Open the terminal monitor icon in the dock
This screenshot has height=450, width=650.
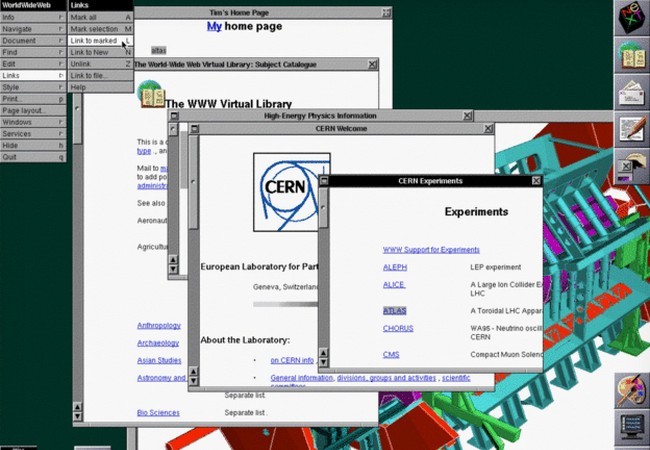point(632,428)
